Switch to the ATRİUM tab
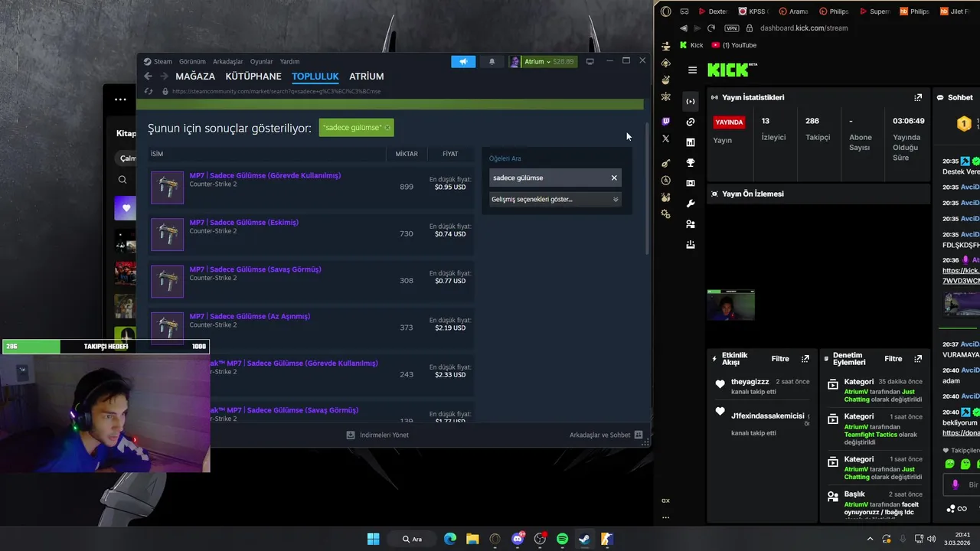 tap(367, 76)
